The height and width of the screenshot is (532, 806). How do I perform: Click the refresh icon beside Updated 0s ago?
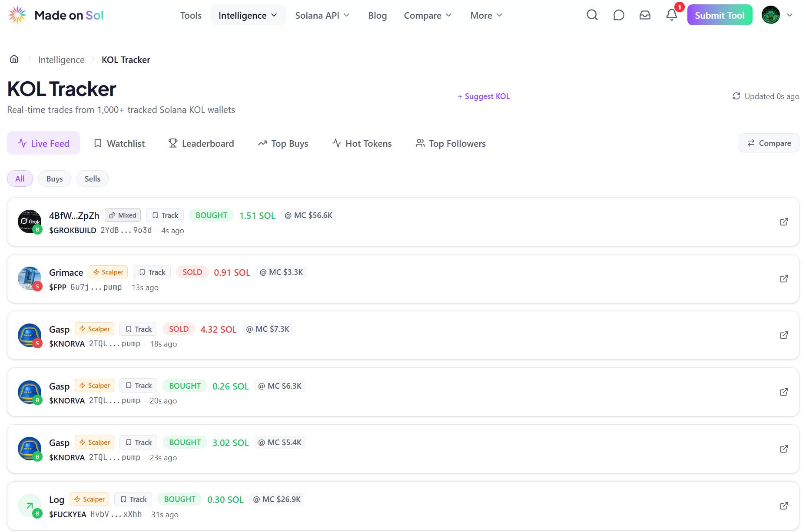(x=736, y=96)
